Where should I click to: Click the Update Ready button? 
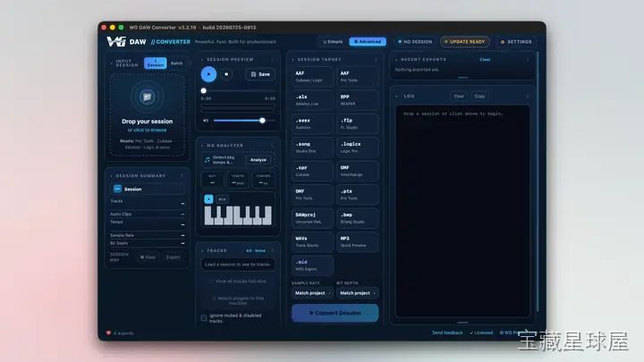point(465,41)
